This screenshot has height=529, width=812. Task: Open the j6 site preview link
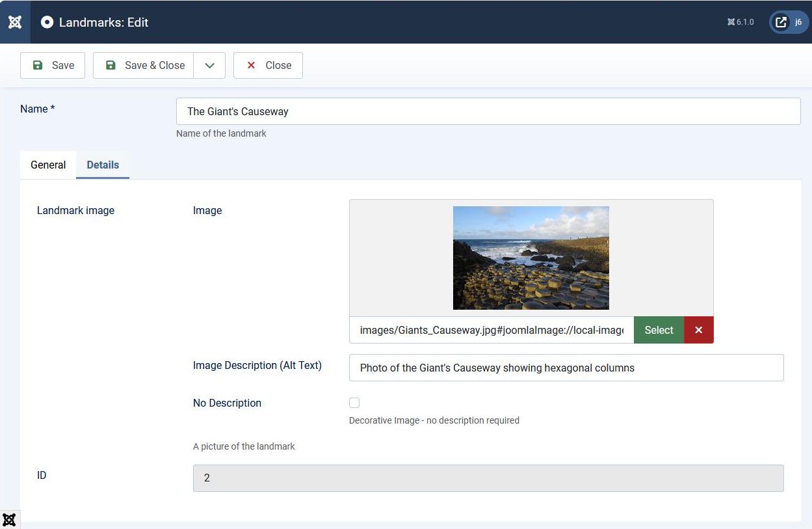[x=789, y=22]
